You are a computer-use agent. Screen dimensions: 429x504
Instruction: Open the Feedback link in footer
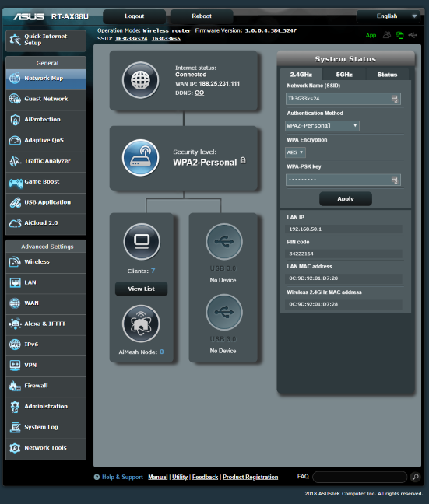click(x=205, y=477)
